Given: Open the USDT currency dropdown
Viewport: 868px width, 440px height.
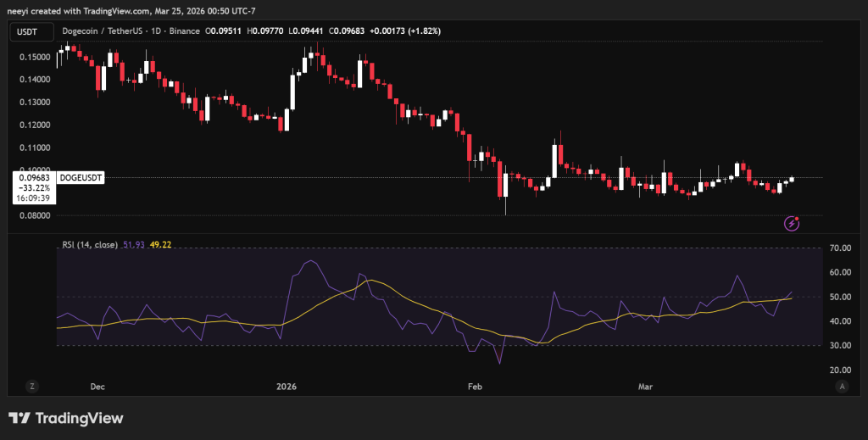Looking at the screenshot, I should (29, 31).
